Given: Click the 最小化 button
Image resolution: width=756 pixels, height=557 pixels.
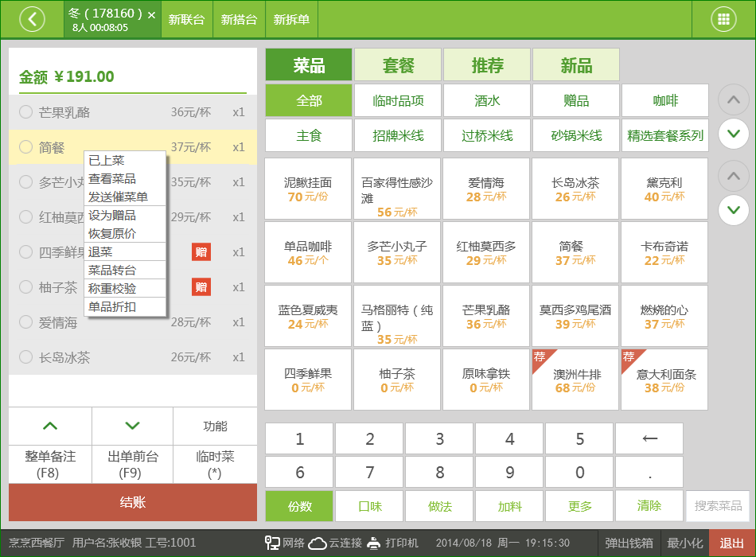Looking at the screenshot, I should [684, 543].
